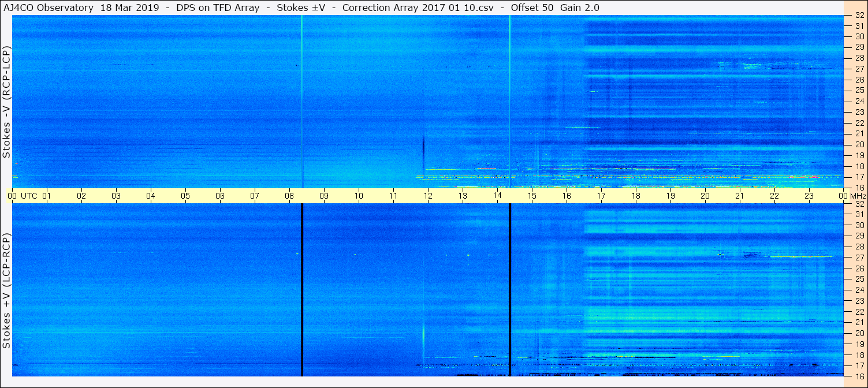Viewport: 868px width, 388px height.
Task: Click the 17 hour tick on UTC time axis
Action: click(x=601, y=196)
